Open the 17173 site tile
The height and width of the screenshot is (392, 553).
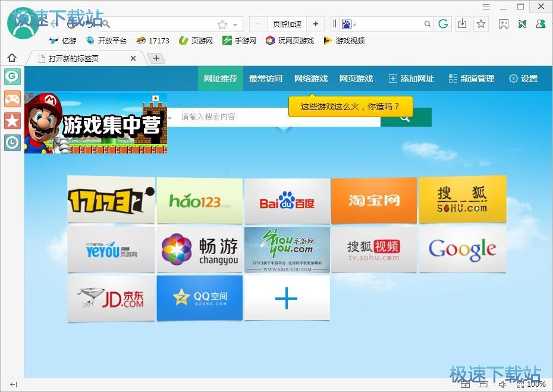click(x=111, y=200)
